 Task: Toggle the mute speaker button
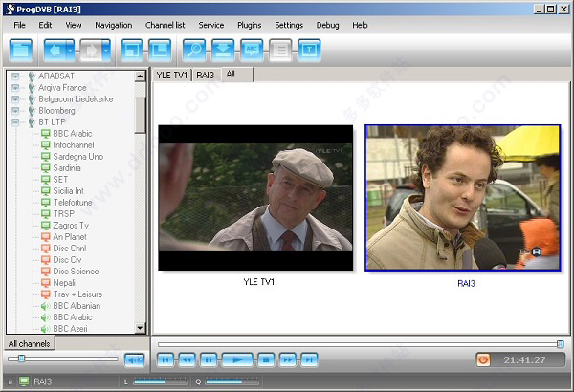134,359
